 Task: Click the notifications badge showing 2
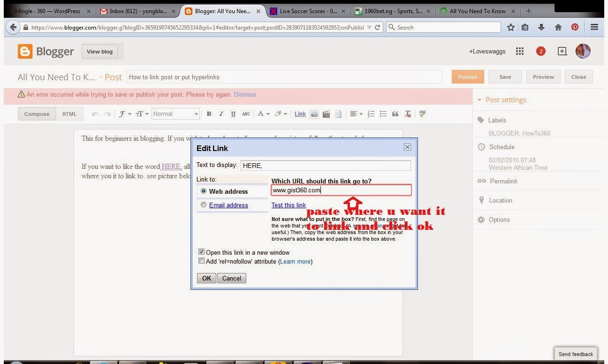click(x=540, y=52)
